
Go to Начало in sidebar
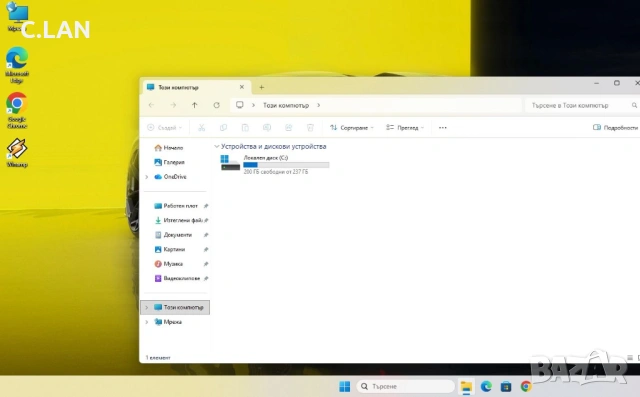pyautogui.click(x=169, y=148)
